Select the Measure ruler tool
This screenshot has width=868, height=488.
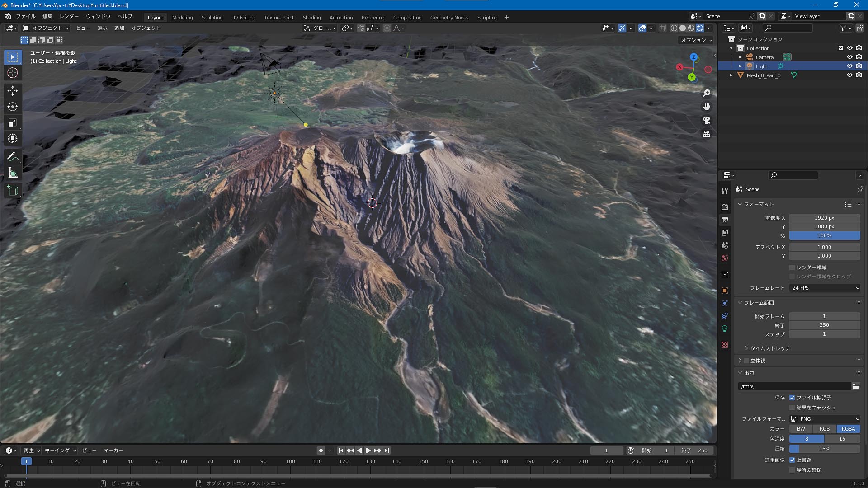click(x=13, y=173)
